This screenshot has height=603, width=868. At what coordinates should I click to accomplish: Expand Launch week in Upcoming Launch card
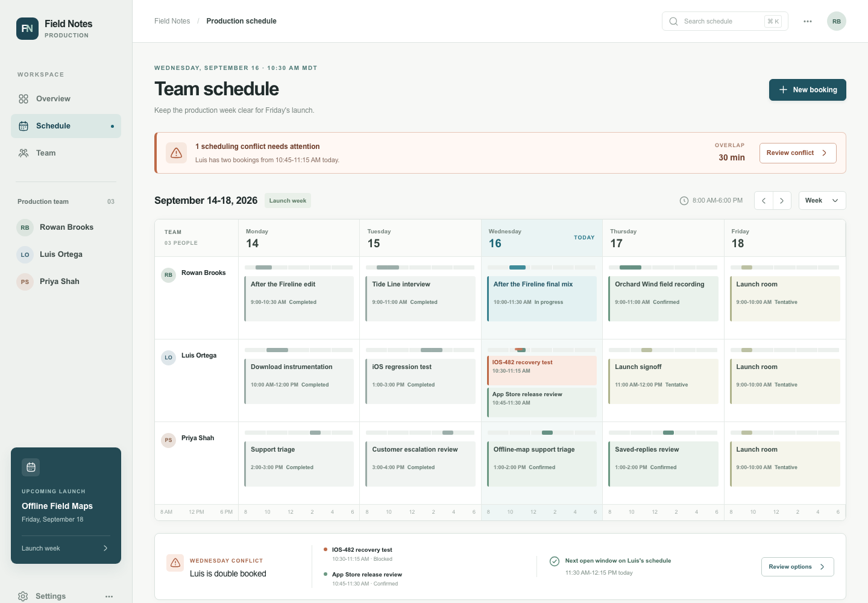pyautogui.click(x=66, y=548)
